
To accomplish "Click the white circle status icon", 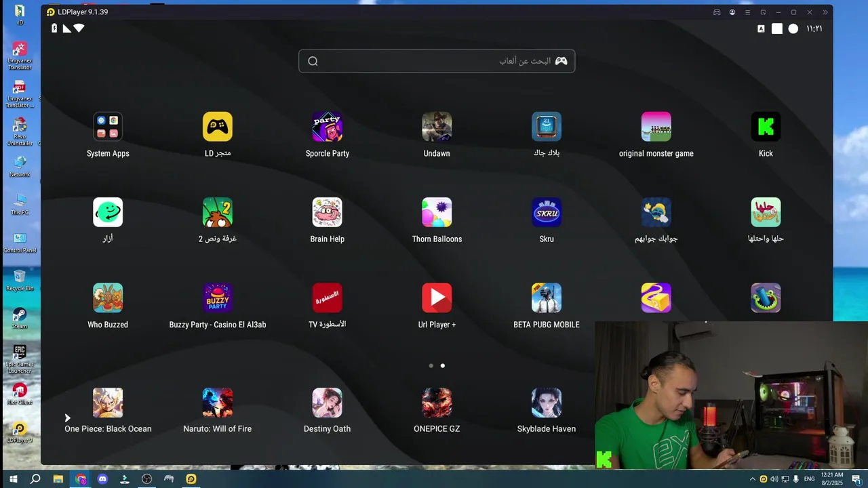I will [793, 28].
